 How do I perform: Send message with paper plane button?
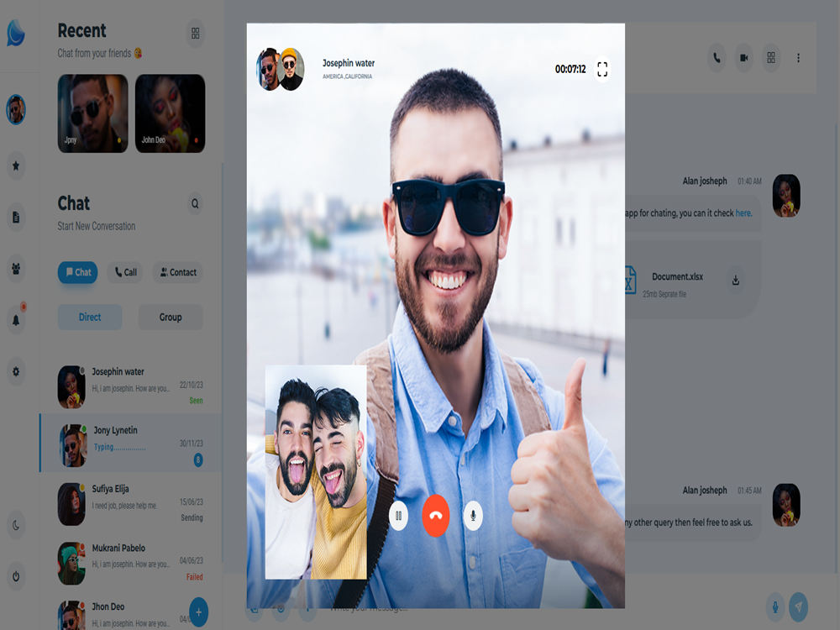[799, 607]
